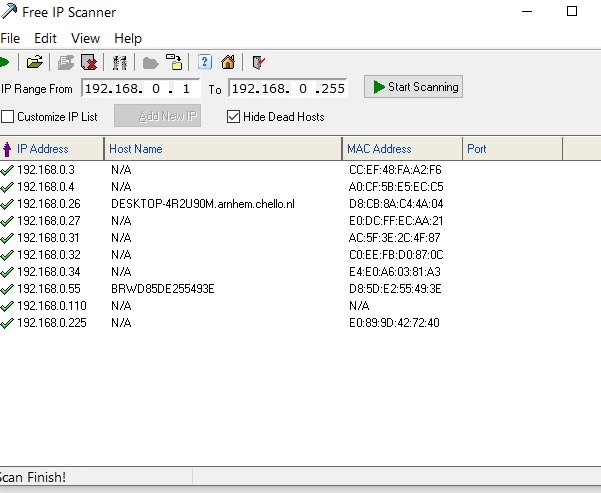
Task: Sort by the IP Address column header
Action: point(52,149)
